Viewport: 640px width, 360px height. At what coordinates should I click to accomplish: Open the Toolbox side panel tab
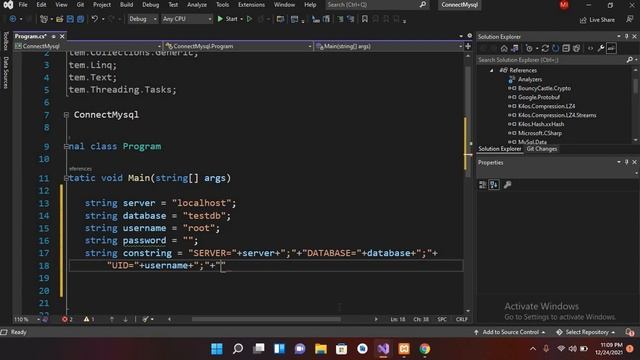(6, 41)
